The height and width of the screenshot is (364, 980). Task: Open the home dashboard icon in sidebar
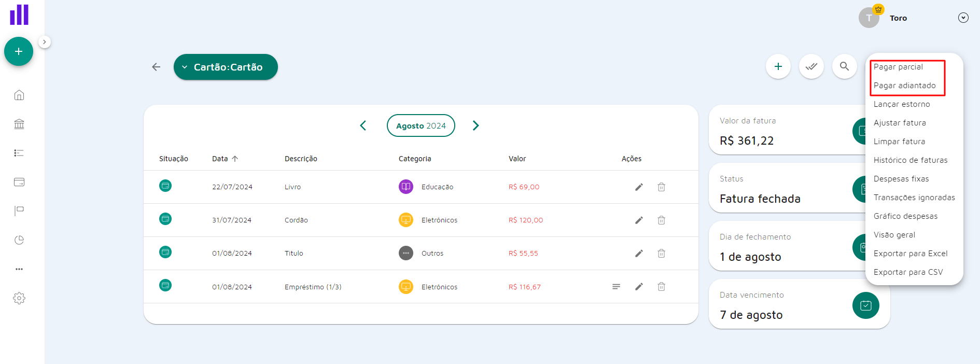tap(19, 95)
